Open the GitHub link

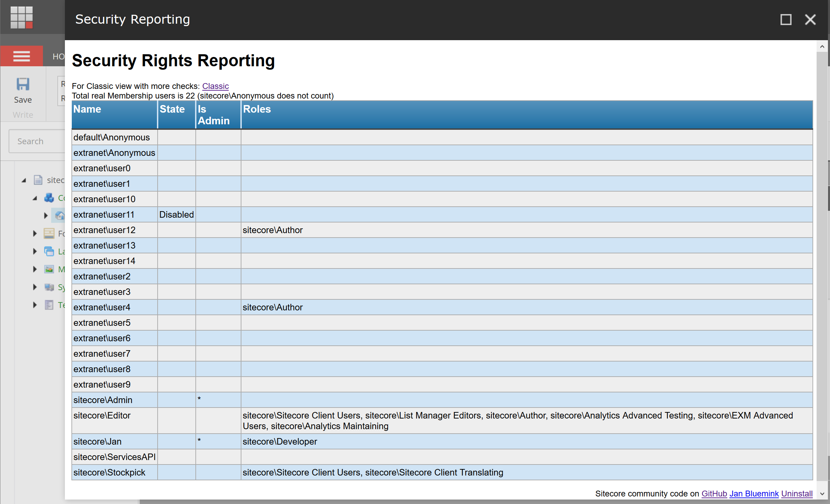coord(714,494)
